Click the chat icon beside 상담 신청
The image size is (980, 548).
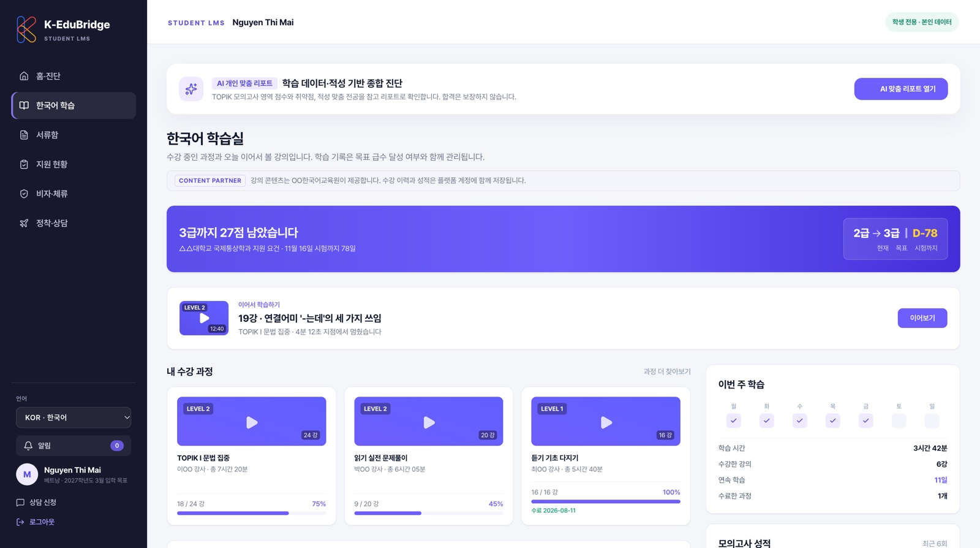click(20, 503)
